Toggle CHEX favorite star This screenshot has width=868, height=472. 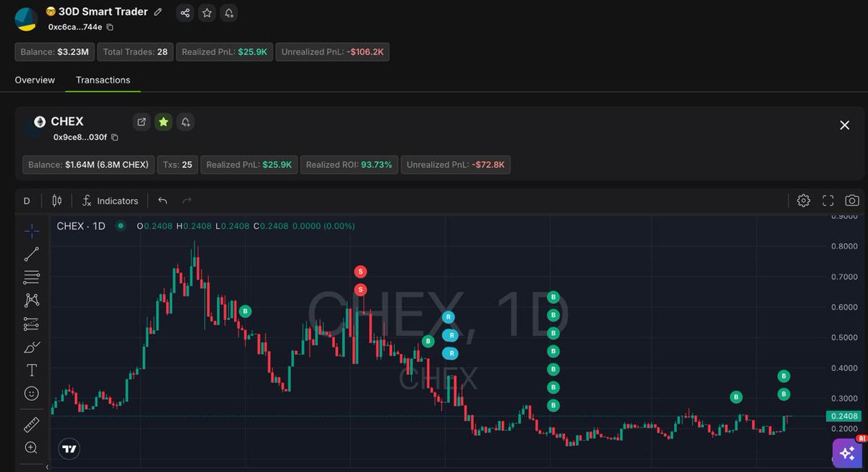(x=163, y=122)
